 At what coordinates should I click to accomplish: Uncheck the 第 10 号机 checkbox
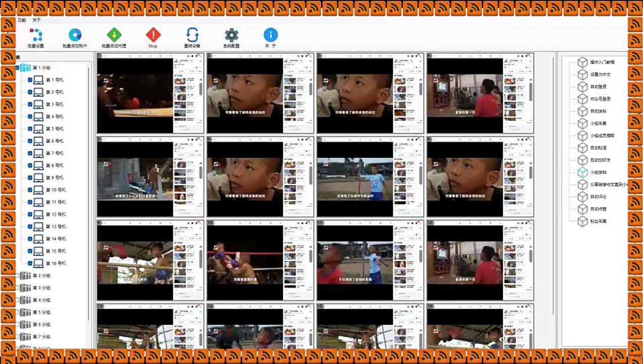point(30,190)
